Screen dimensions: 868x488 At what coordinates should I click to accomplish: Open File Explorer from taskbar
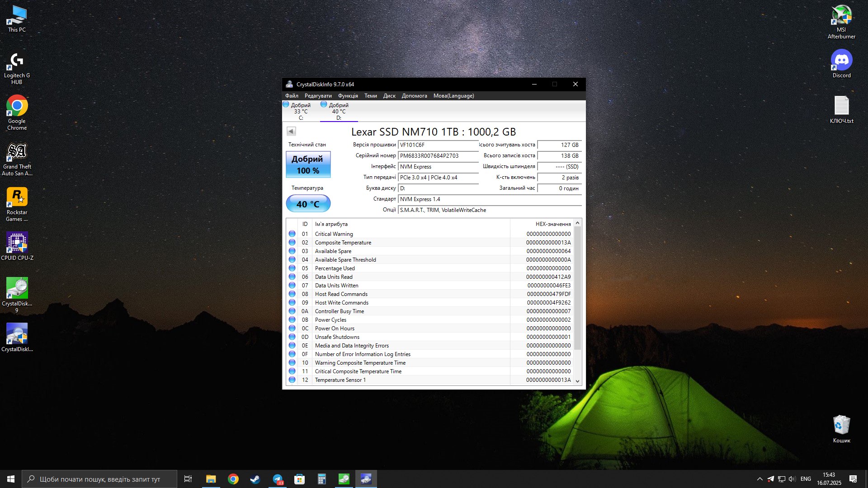coord(211,479)
